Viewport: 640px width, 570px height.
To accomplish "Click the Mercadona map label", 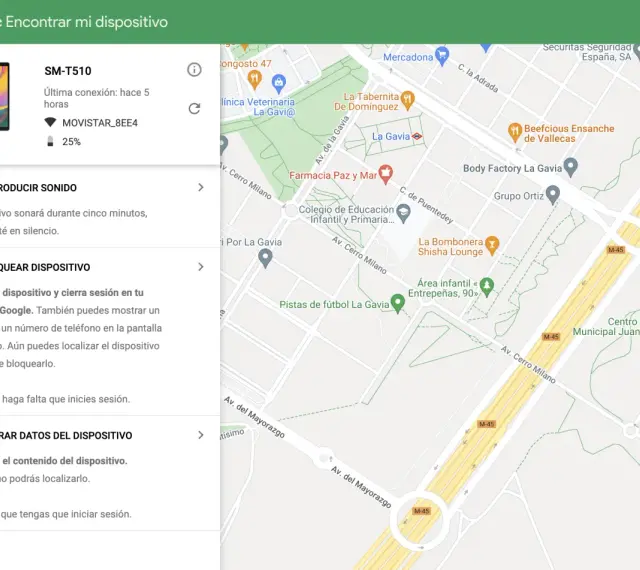I will point(408,57).
